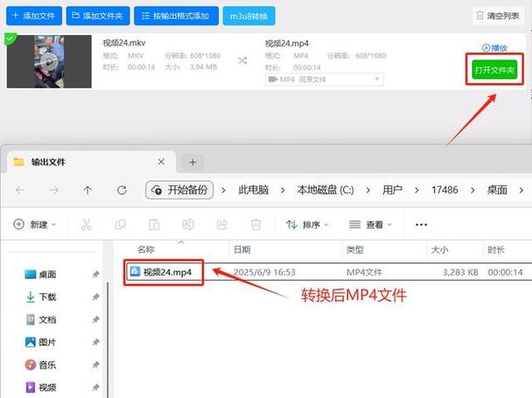Image resolution: width=532 pixels, height=398 pixels.
Task: Unpin 文档 using its pin icon
Action: (x=95, y=319)
